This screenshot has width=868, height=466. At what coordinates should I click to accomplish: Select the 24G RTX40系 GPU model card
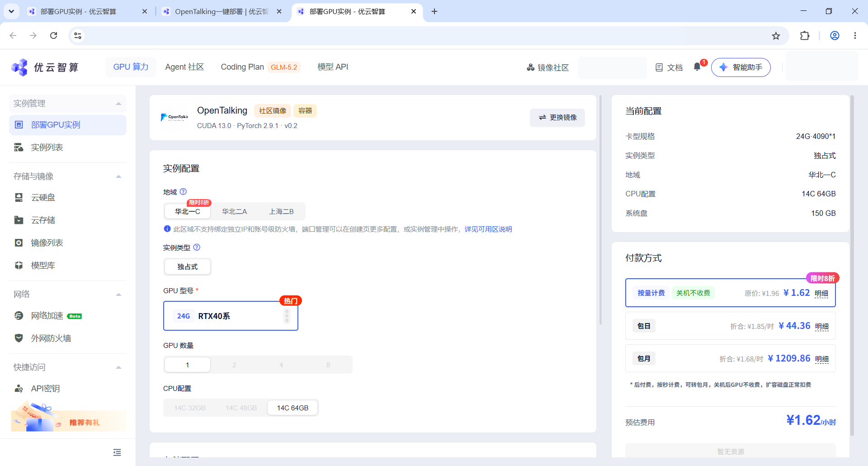[x=231, y=316]
